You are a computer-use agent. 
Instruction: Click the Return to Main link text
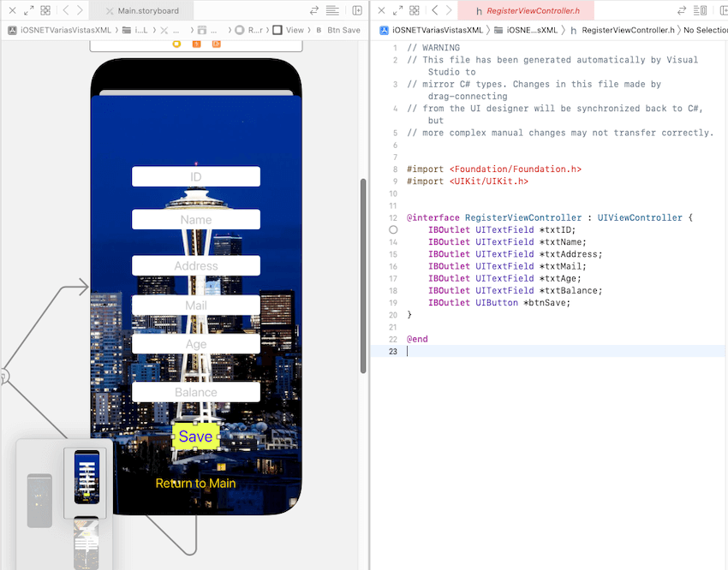195,484
